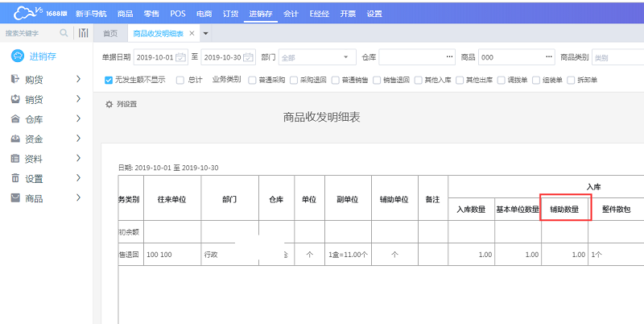The image size is (644, 324).
Task: Click the 商品类别 input field
Action: tap(617, 57)
